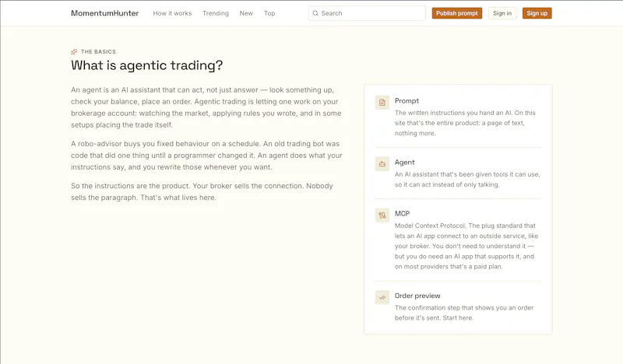The image size is (623, 364).
Task: Select the MCP glossary heading
Action: click(x=402, y=214)
